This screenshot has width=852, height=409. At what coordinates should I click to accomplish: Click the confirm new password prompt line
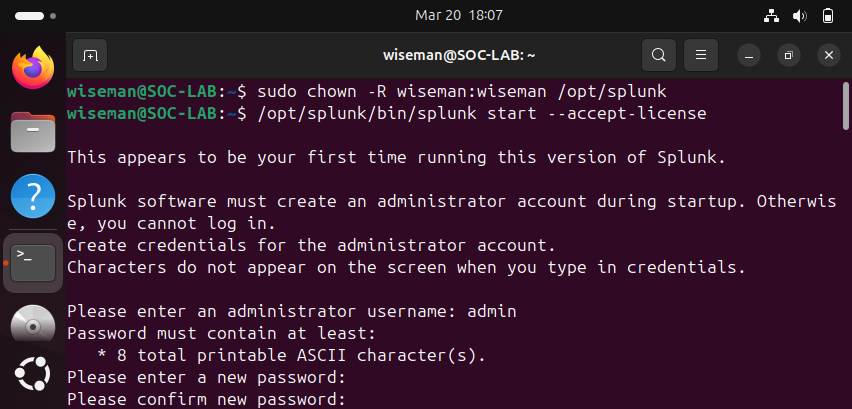206,400
